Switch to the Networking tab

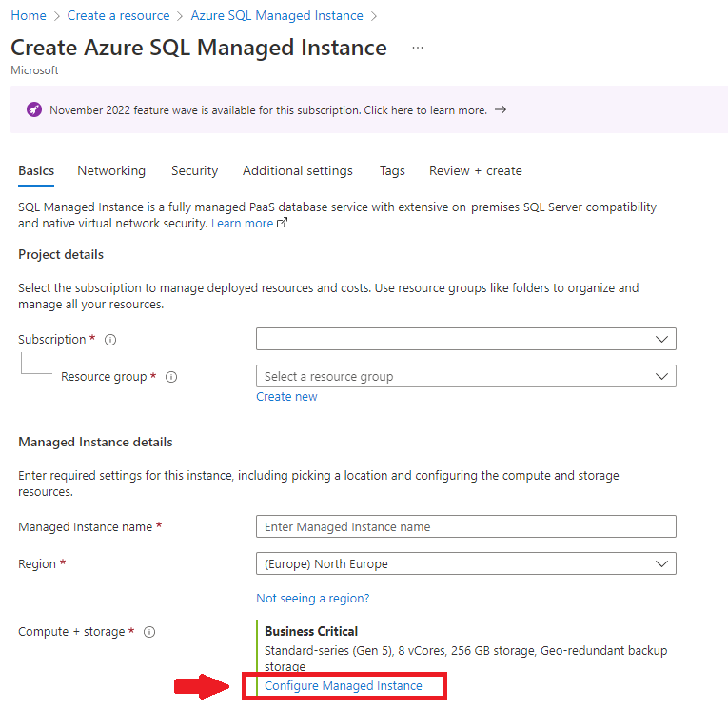click(x=111, y=171)
